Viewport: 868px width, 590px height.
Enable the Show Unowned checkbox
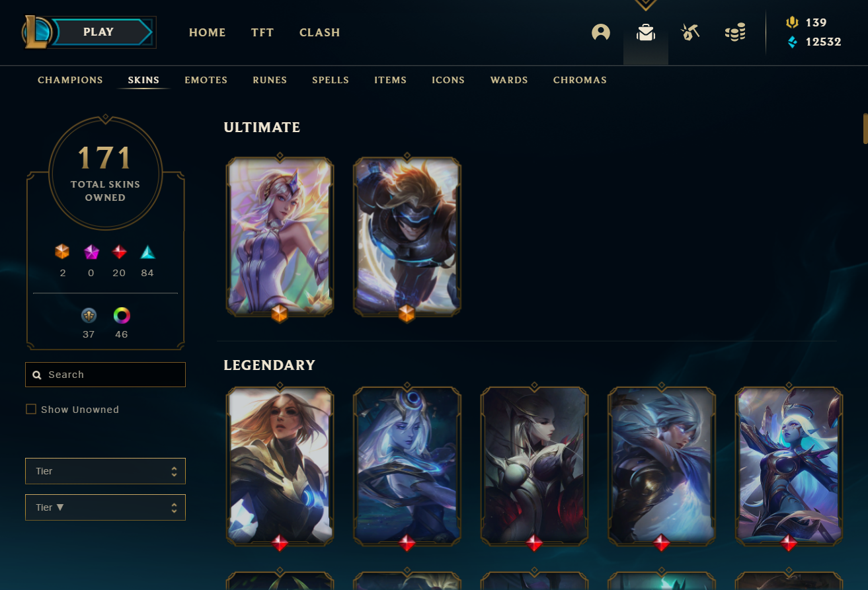point(31,410)
